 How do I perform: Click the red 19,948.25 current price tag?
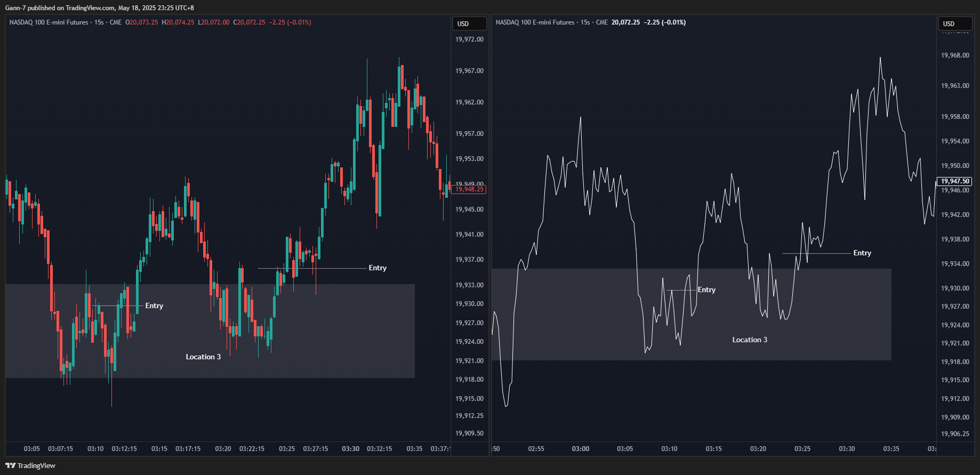(x=469, y=189)
